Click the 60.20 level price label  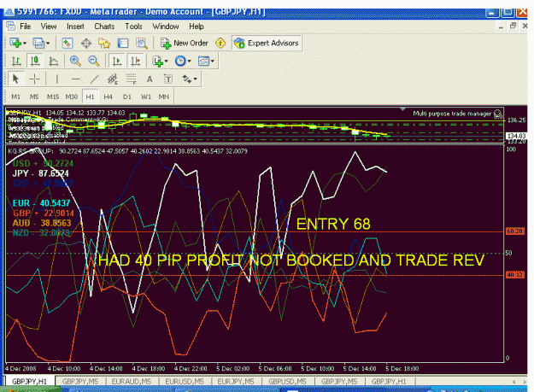(x=514, y=231)
